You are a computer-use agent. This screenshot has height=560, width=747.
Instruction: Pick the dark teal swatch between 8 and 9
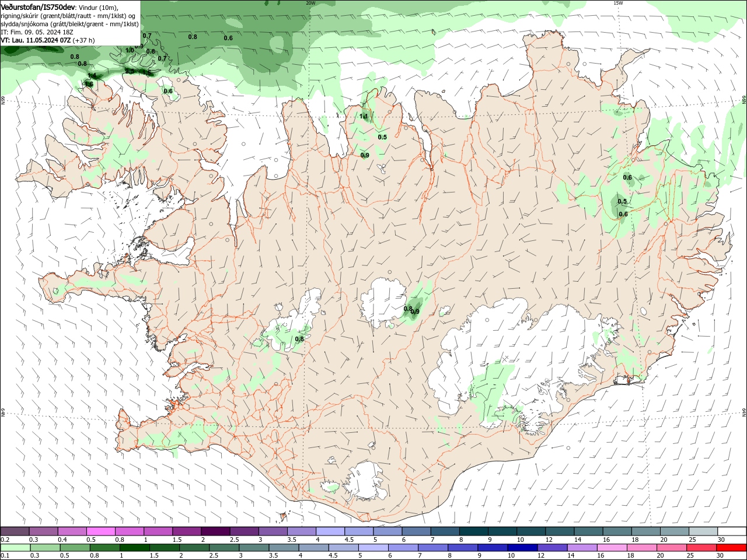pyautogui.click(x=473, y=531)
